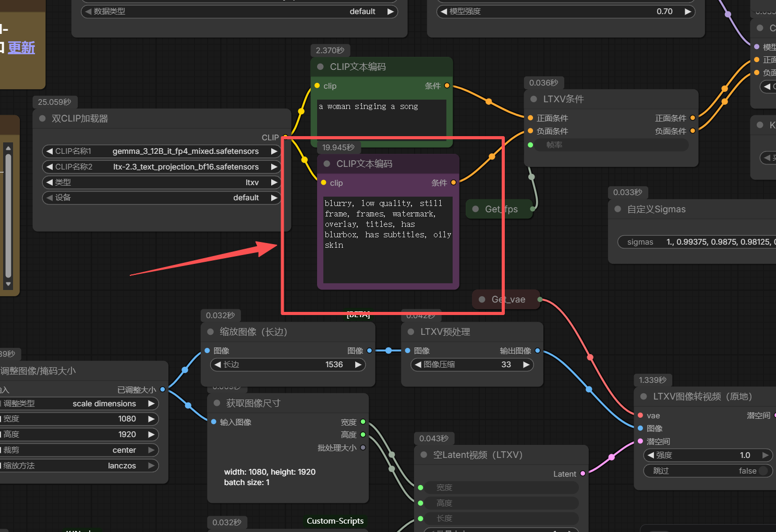Click the LTXV预处理 node title
The height and width of the screenshot is (532, 776).
click(445, 332)
